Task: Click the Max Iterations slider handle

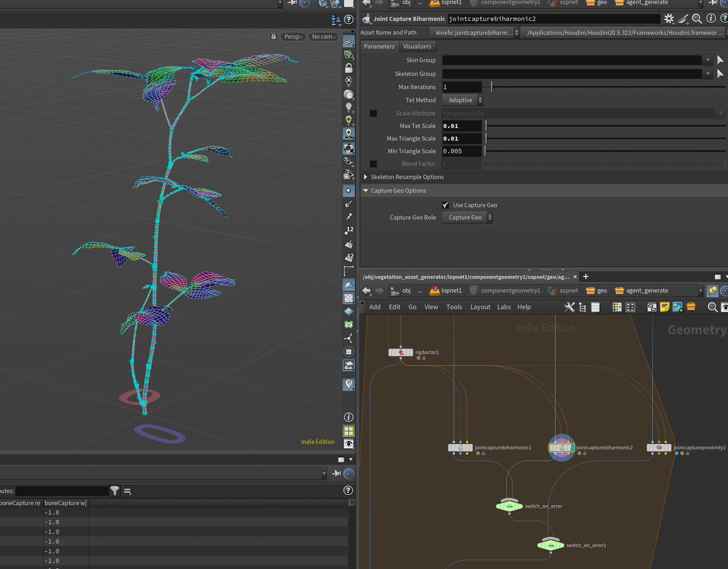Action: click(491, 87)
